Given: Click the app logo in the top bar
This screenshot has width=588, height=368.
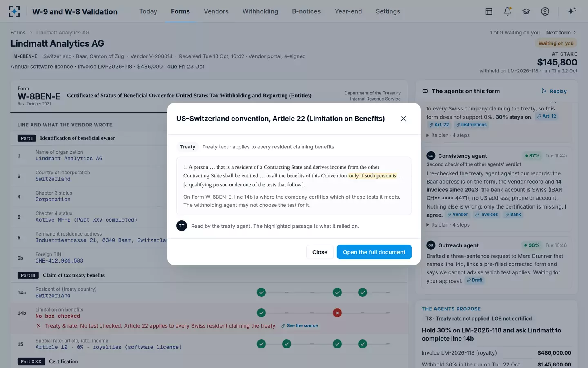Looking at the screenshot, I should [14, 11].
